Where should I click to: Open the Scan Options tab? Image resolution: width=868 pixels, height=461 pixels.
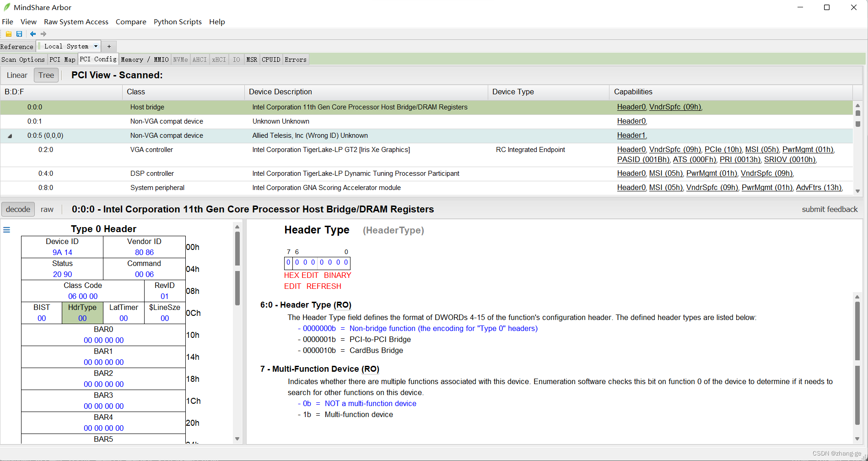[x=23, y=60]
